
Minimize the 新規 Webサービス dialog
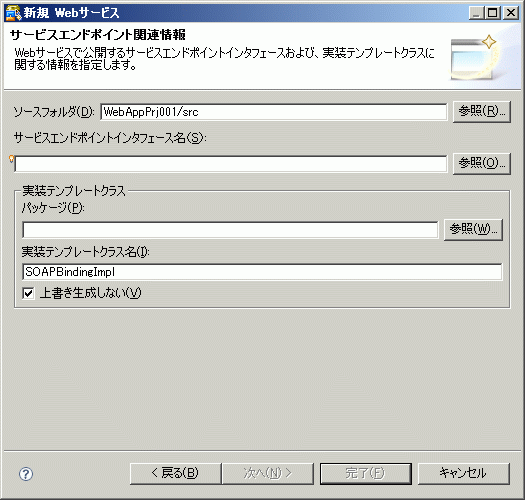point(477,13)
